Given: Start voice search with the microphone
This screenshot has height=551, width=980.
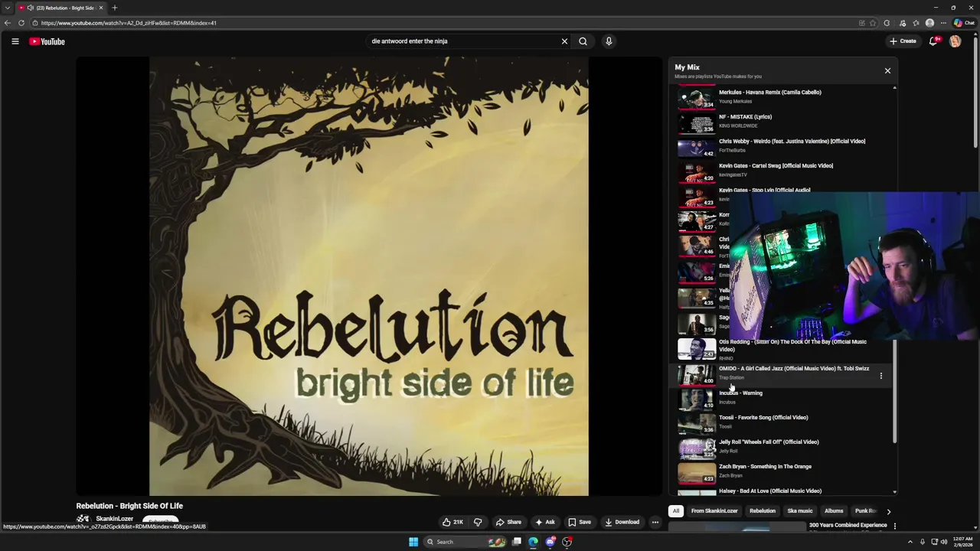Looking at the screenshot, I should (x=609, y=41).
